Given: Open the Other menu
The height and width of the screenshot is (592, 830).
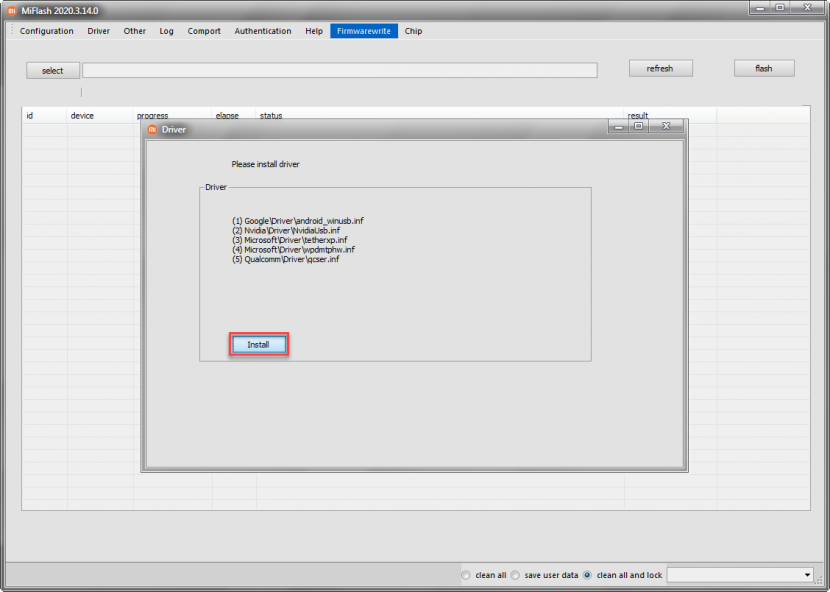Looking at the screenshot, I should (134, 31).
